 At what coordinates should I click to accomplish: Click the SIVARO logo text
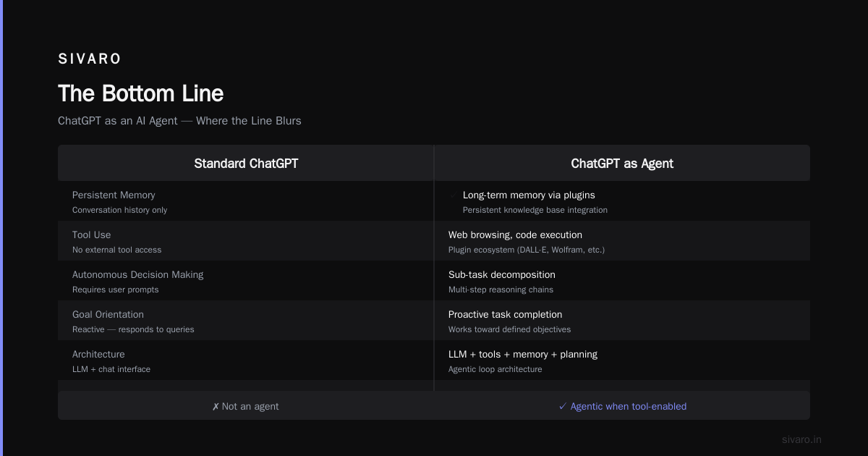(x=90, y=59)
